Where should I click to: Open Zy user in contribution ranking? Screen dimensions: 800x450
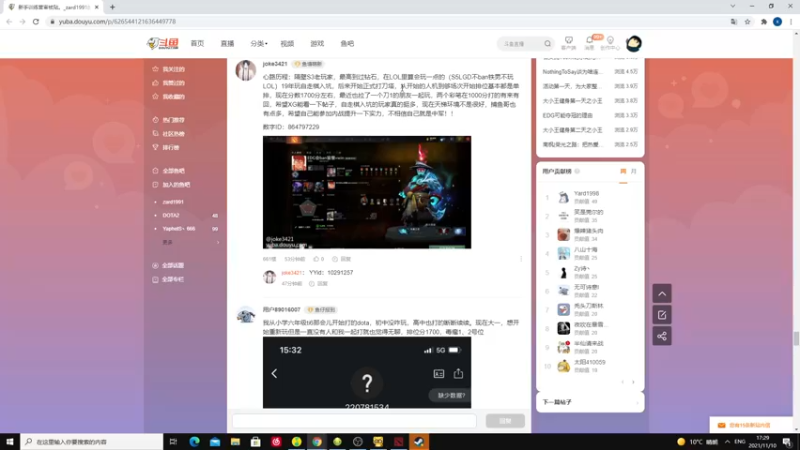pyautogui.click(x=581, y=268)
